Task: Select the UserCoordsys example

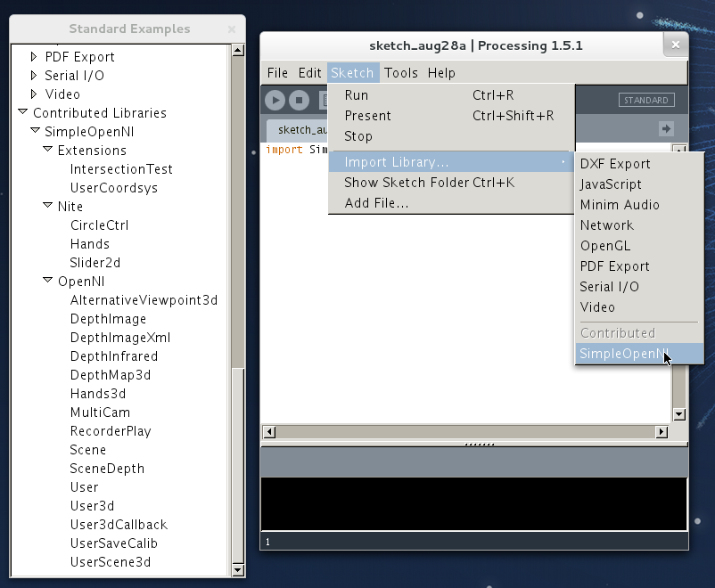Action: click(x=114, y=188)
